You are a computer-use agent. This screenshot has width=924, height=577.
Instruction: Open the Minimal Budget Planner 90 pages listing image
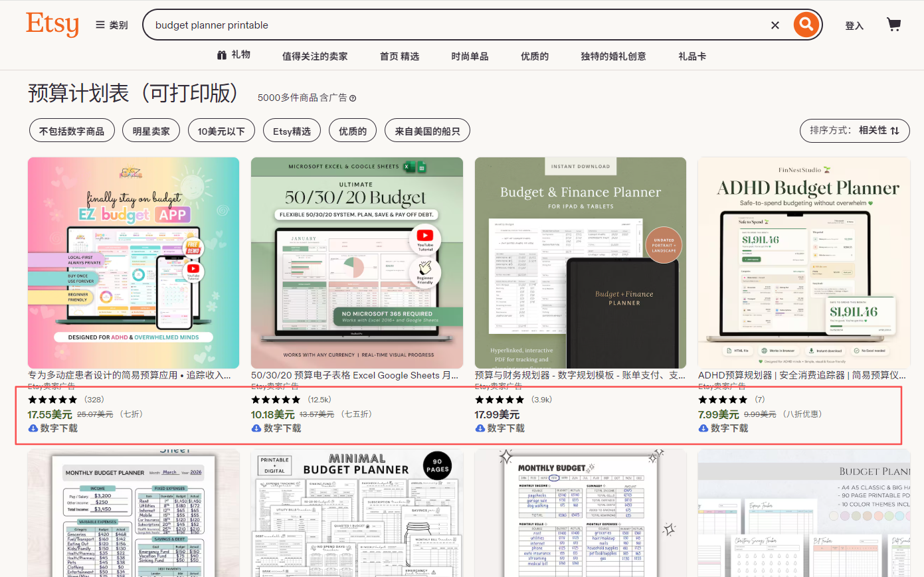pyautogui.click(x=357, y=513)
